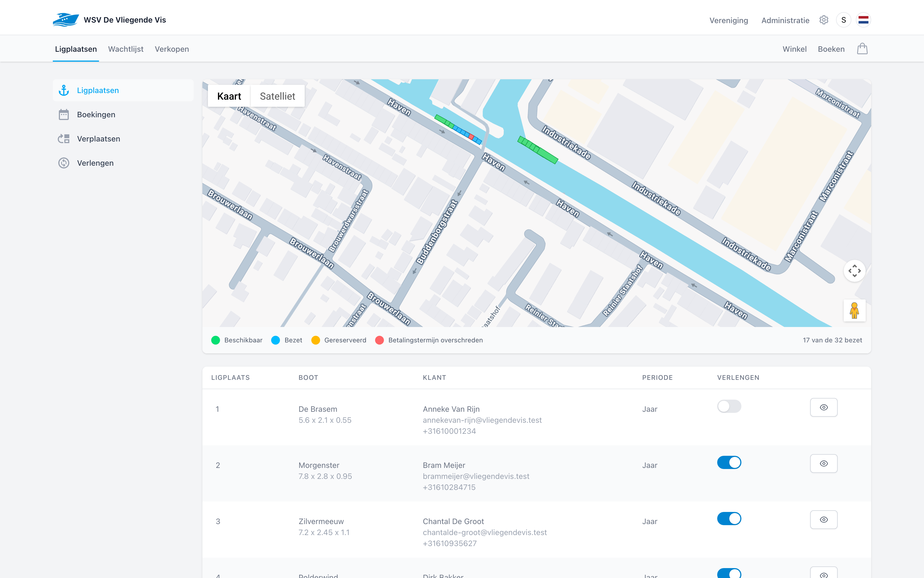The image size is (924, 578).
Task: Click the WSV De Vliegende Vis boat logo
Action: coord(66,20)
